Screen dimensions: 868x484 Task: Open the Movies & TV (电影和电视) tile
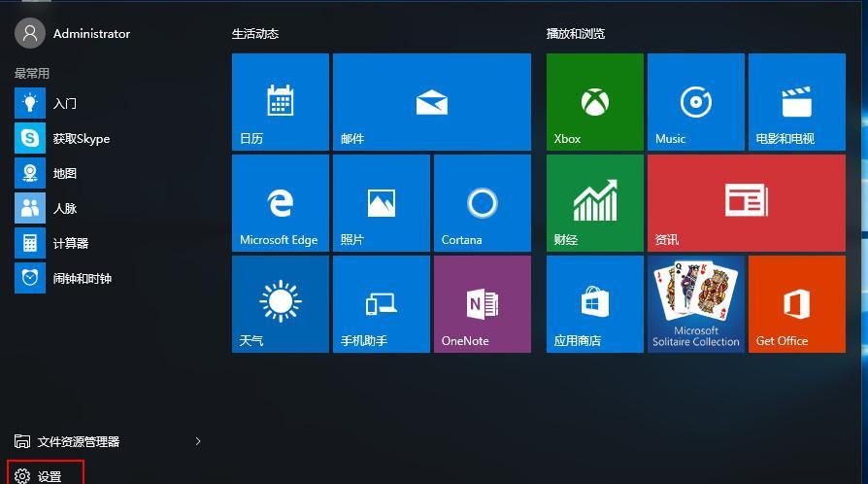click(797, 102)
